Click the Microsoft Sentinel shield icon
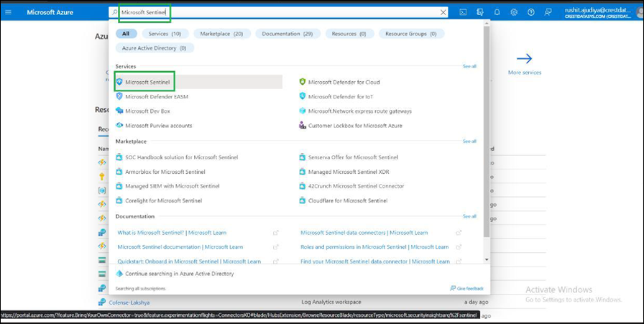Viewport: 644px width, 324px height. click(119, 82)
